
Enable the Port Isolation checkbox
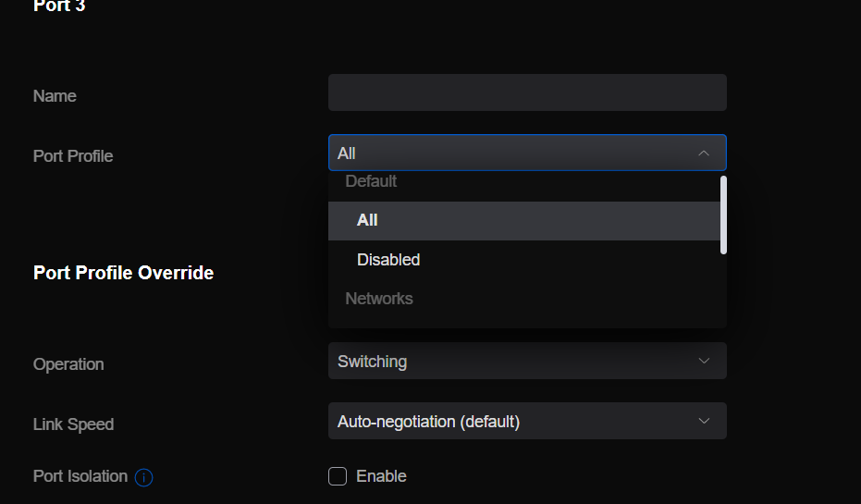click(338, 476)
